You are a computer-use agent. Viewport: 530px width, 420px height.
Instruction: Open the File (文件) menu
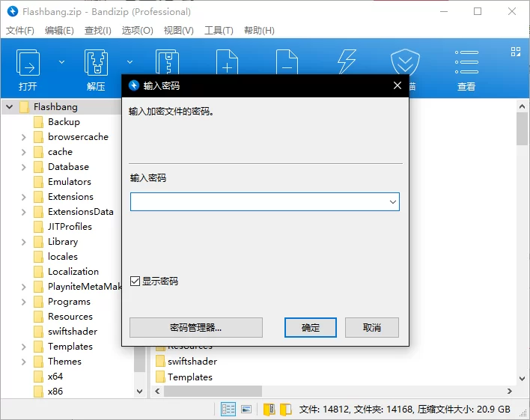20,31
